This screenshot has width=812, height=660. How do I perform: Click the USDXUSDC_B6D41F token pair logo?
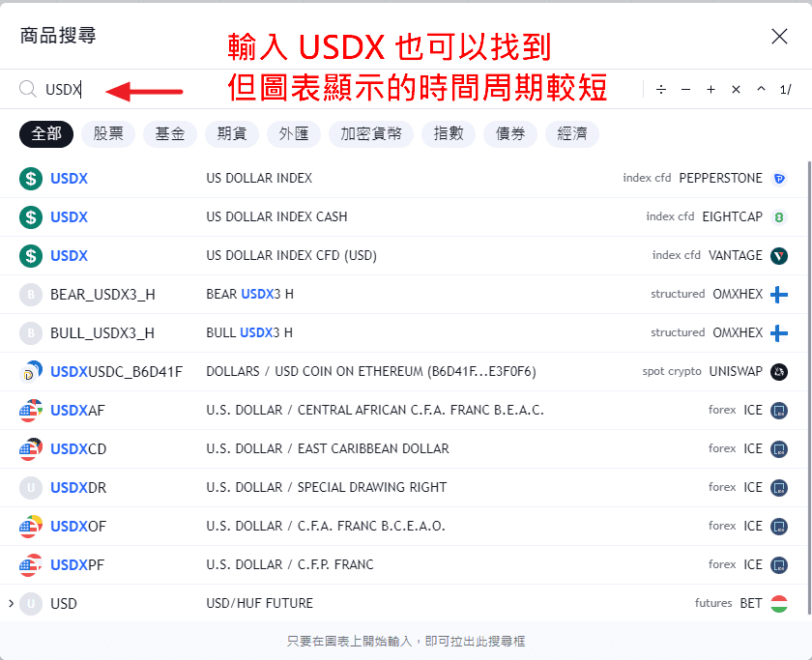pyautogui.click(x=31, y=372)
